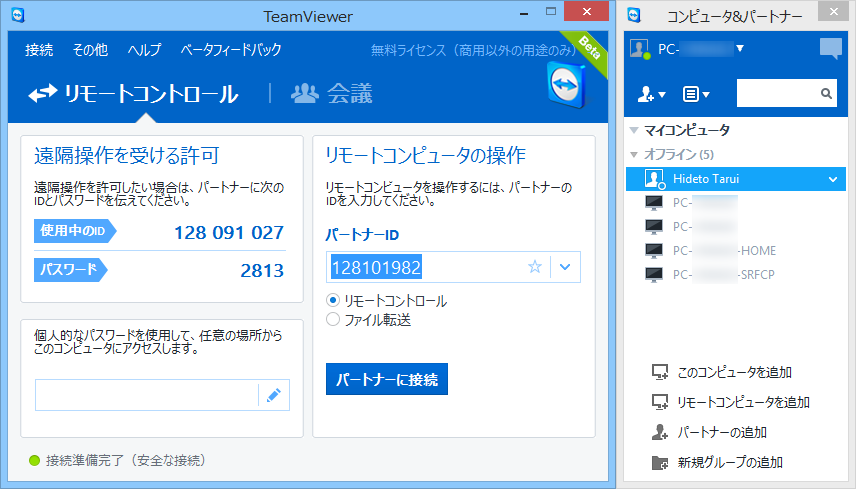Screen dimensions: 856x489
Task: Click password value 2813
Action: pos(262,270)
